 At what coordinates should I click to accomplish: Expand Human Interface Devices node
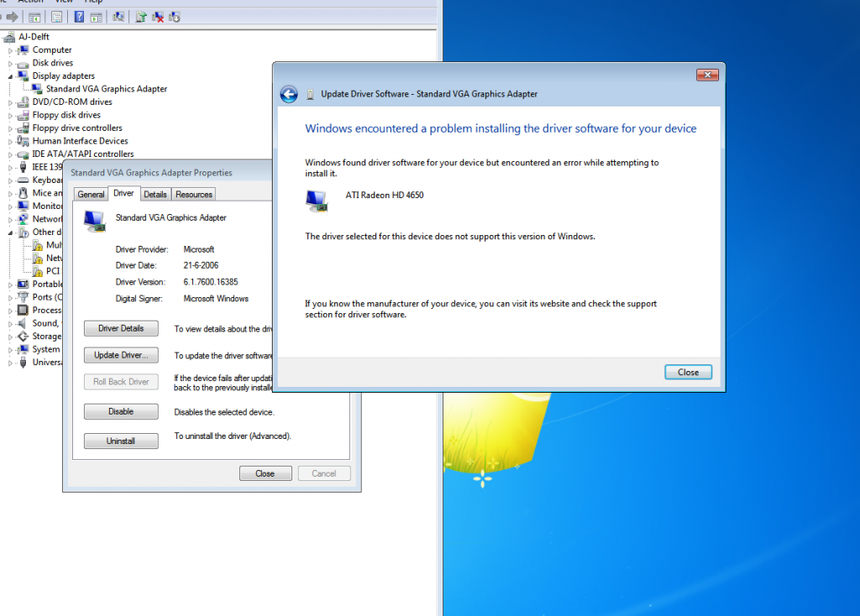click(10, 141)
